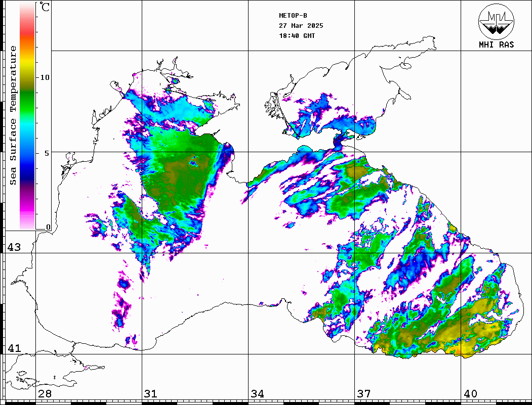
Task: Click the longitude label '40'
Action: [x=470, y=393]
